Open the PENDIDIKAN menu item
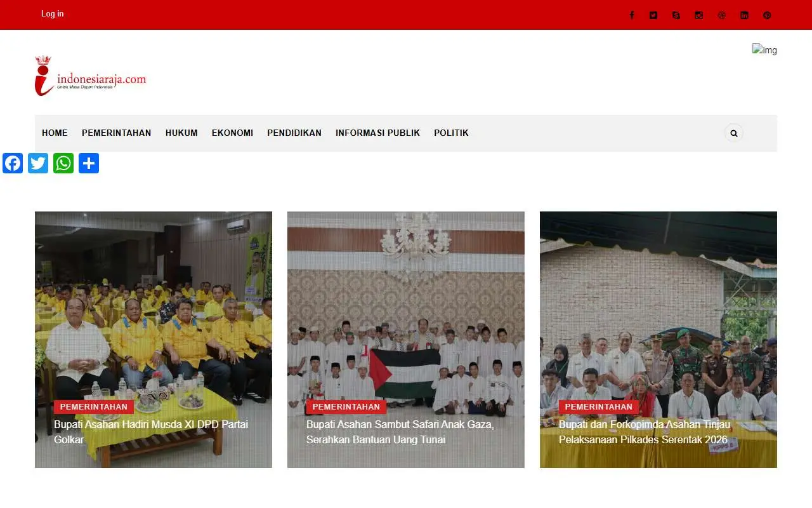This screenshot has height=508, width=812. 294,133
